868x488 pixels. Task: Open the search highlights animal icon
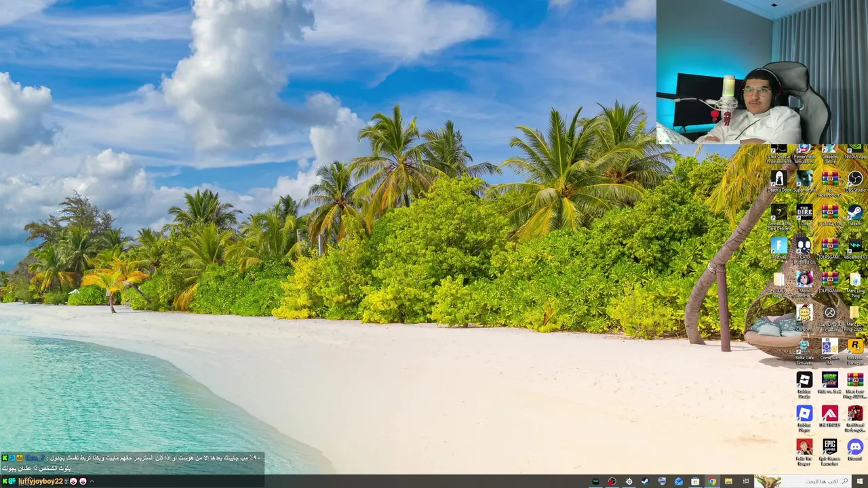click(768, 481)
